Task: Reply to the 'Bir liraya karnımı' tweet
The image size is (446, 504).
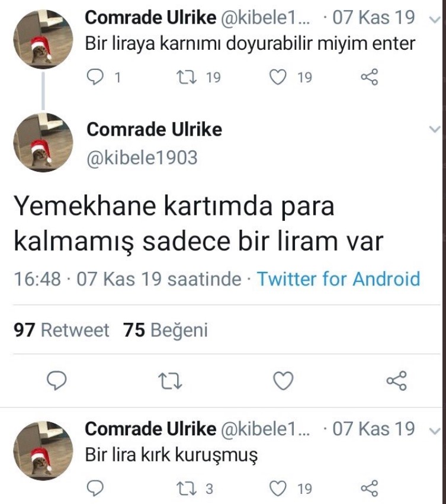Action: (x=95, y=78)
